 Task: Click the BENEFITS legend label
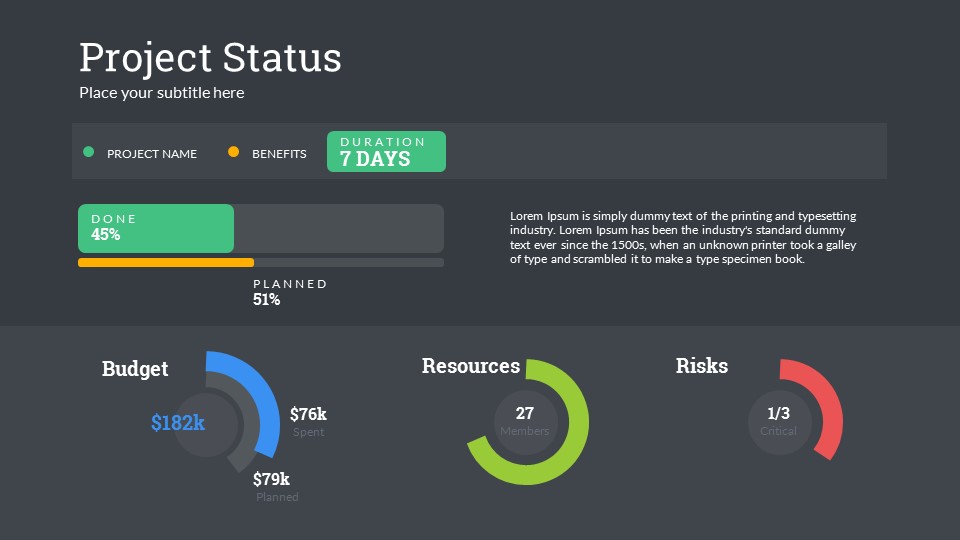pyautogui.click(x=279, y=154)
